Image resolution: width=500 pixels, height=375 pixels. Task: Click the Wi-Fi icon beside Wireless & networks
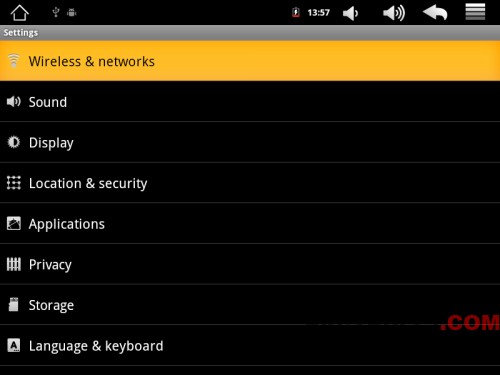14,61
